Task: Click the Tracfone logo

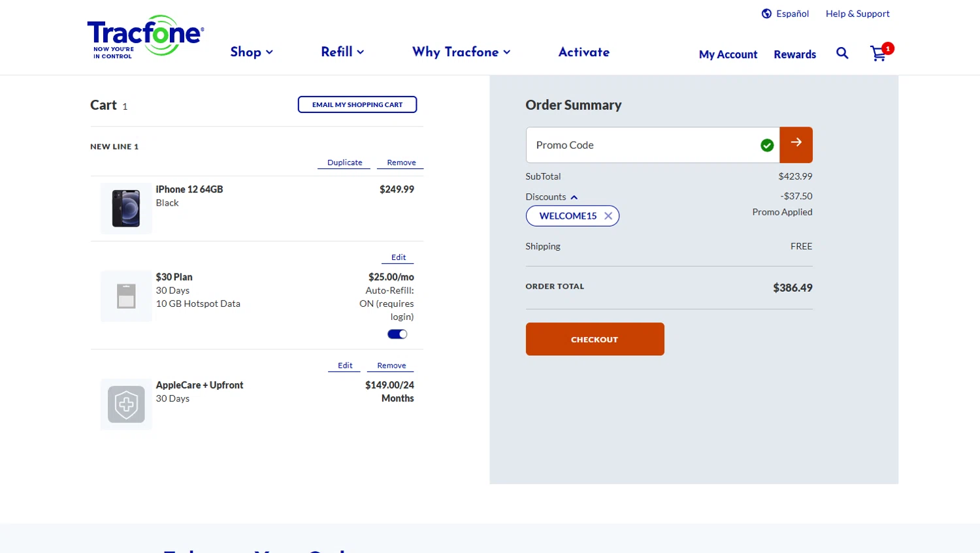Action: point(145,37)
